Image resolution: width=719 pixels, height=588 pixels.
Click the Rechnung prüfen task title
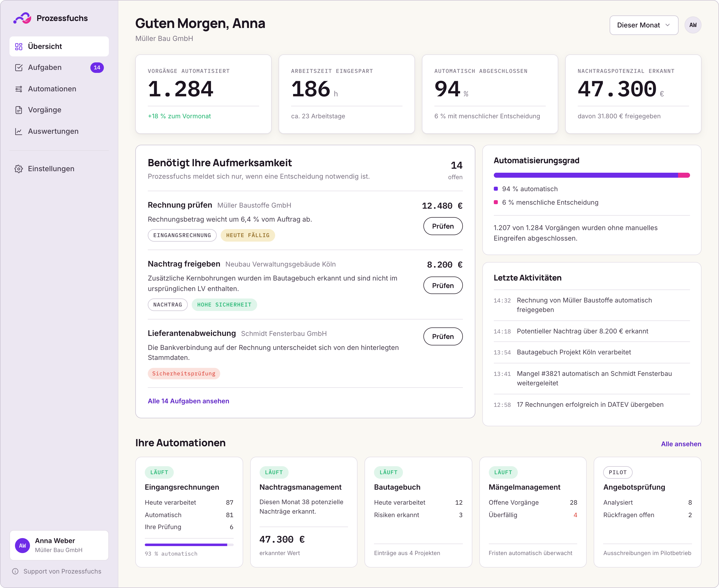(180, 205)
